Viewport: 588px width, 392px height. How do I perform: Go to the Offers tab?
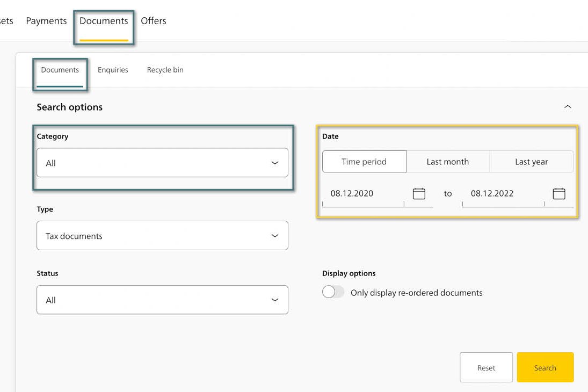(154, 21)
